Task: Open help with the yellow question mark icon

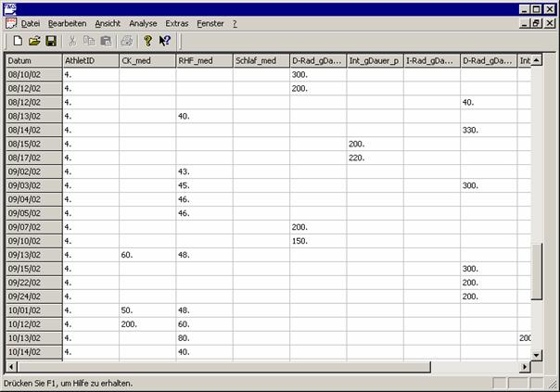Action: tap(147, 41)
